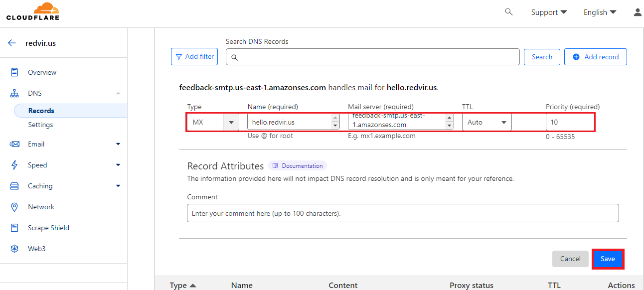Click the Comment input field
The image size is (644, 290).
click(x=403, y=213)
